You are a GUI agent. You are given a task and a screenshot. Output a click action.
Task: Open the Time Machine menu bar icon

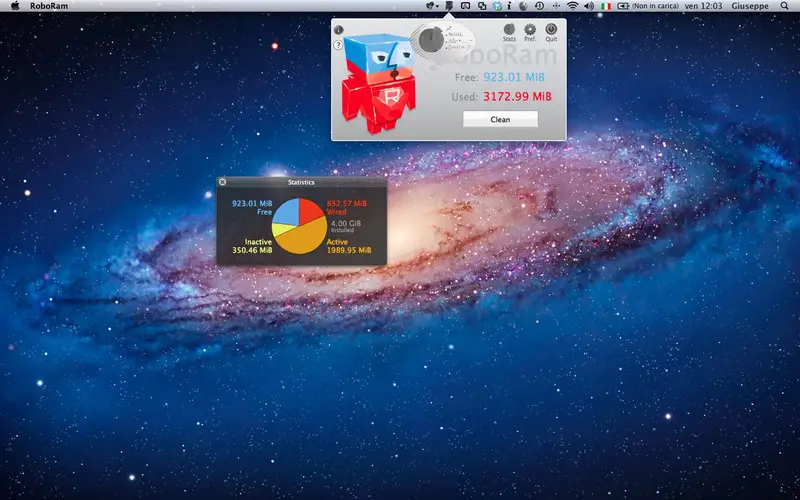click(539, 6)
